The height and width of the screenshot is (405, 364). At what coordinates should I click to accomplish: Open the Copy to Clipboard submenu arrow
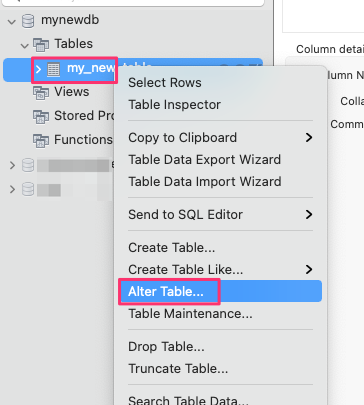(x=309, y=137)
